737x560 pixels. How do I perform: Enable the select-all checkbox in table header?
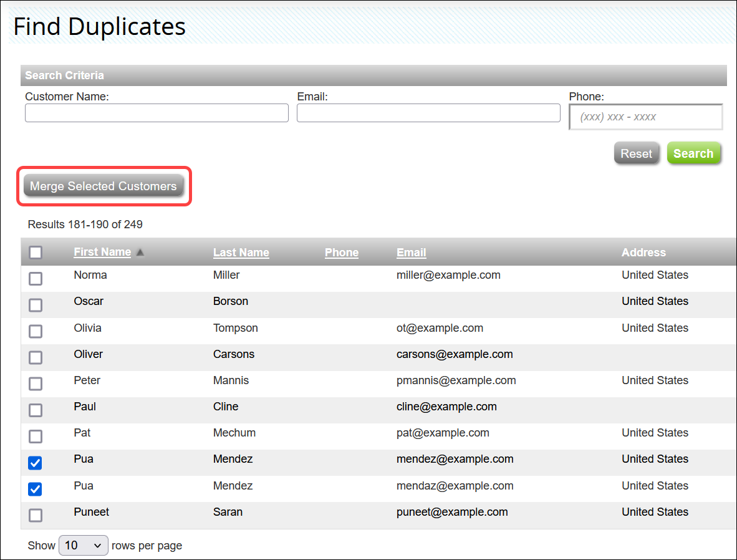(x=36, y=252)
